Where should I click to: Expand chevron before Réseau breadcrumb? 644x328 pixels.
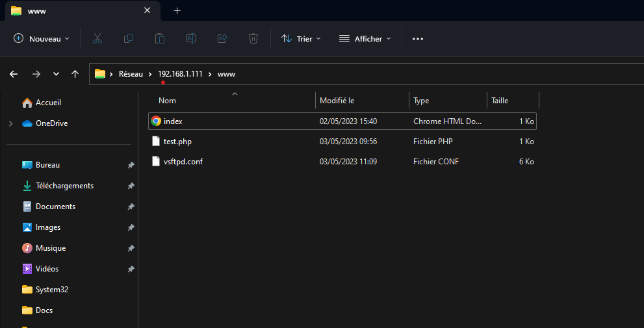click(111, 74)
